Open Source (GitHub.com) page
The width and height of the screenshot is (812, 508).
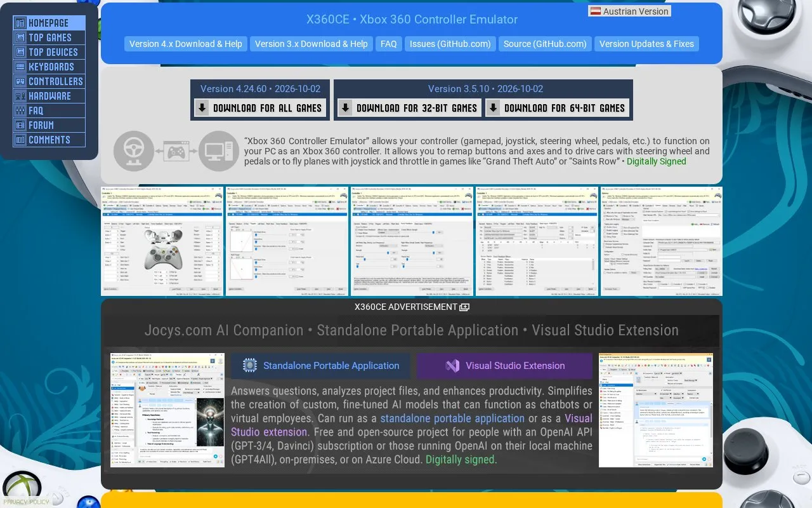[x=545, y=44]
